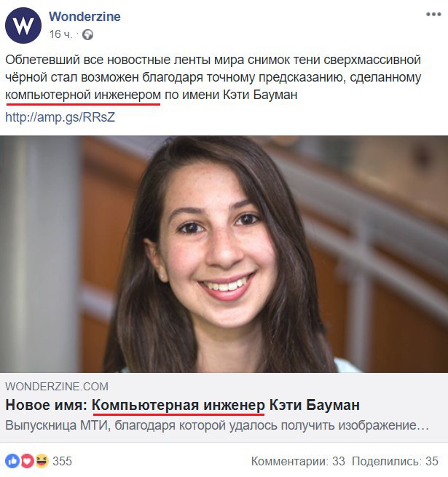Click the red heart Love reaction icon
448x477 pixels.
point(27,461)
